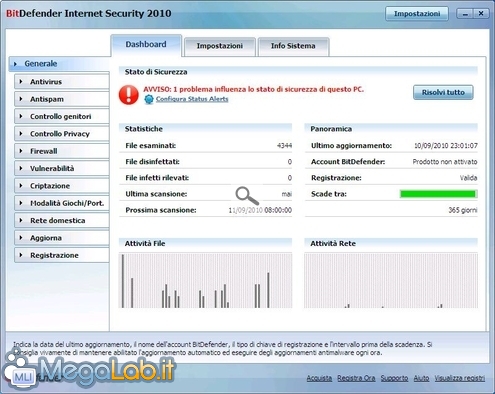The image size is (495, 394).
Task: Minimize the BitDefender window
Action: tap(465, 14)
